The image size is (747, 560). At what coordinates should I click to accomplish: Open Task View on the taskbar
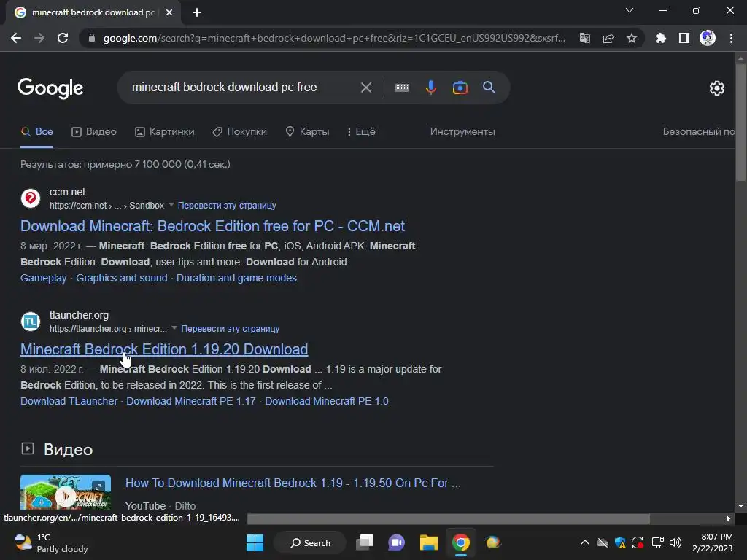(x=365, y=542)
